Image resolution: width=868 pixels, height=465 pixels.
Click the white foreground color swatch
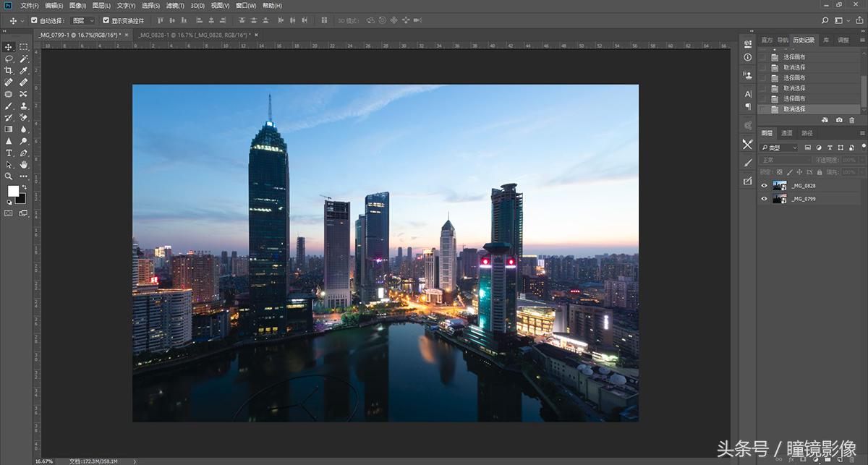click(x=13, y=191)
